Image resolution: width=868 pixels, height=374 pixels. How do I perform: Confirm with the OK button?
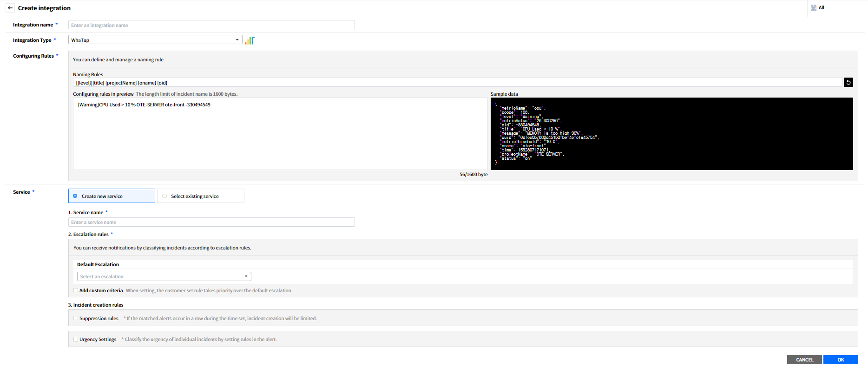click(x=840, y=360)
